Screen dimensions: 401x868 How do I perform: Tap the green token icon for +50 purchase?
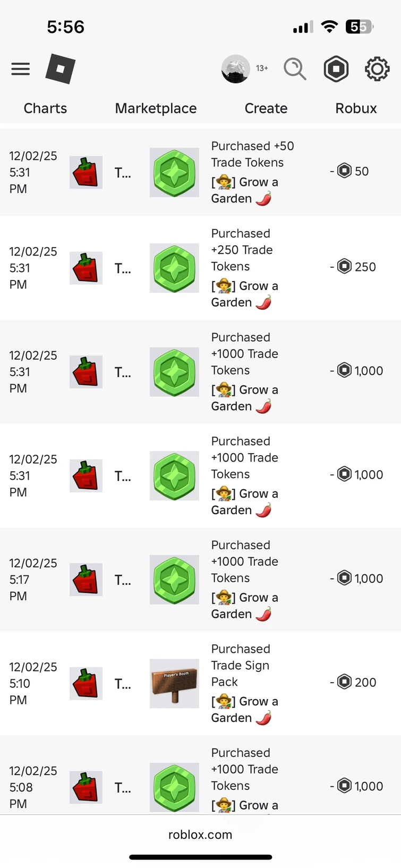[x=174, y=173]
